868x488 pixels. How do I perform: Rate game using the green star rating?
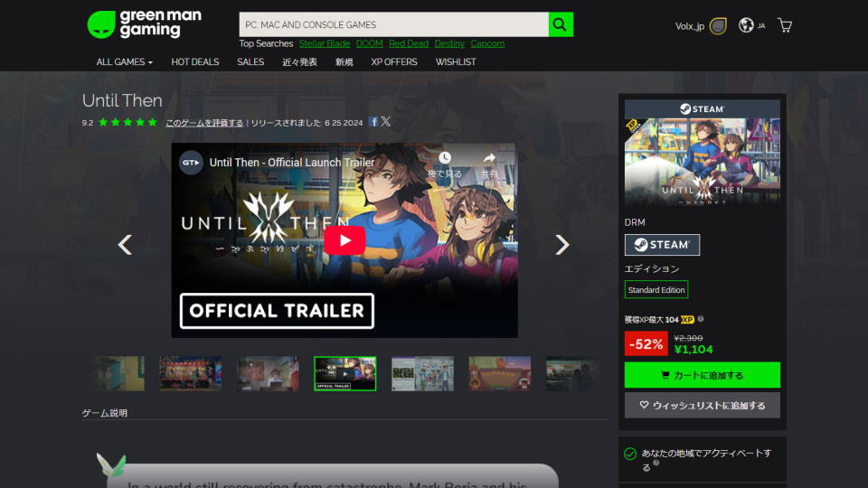point(127,122)
